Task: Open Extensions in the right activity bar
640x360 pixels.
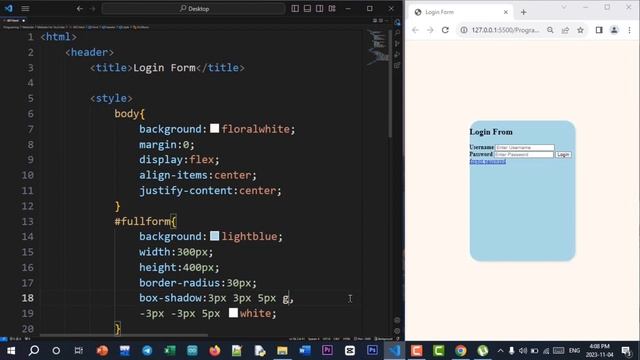Action: point(398,65)
